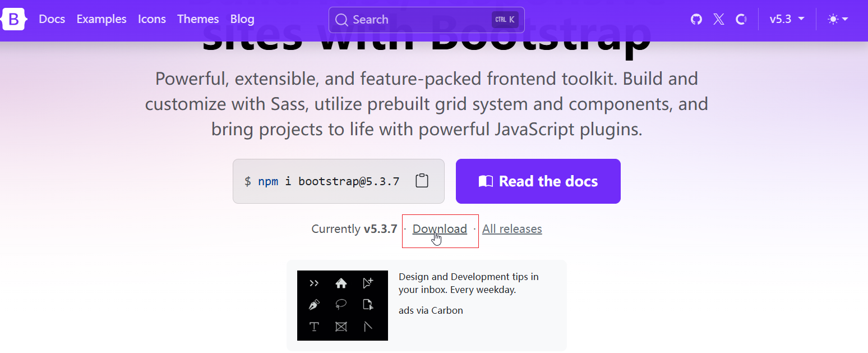Click the ads via Carbon link
868x353 pixels.
click(x=431, y=310)
